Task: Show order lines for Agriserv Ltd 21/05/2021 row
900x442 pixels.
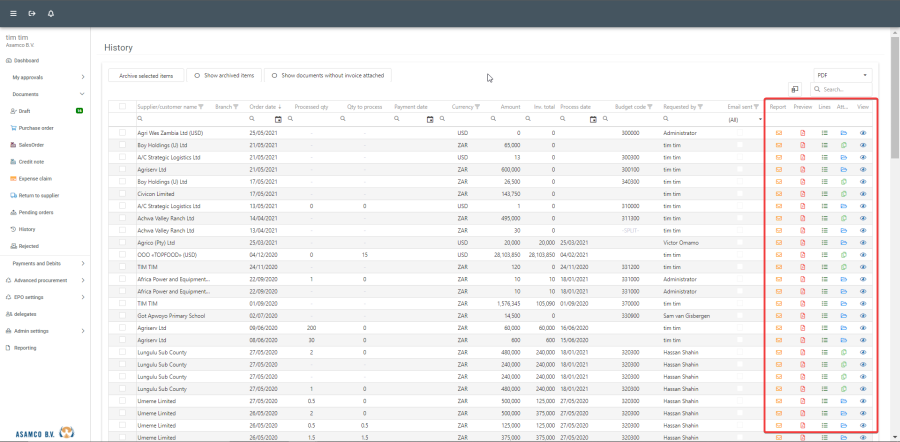Action: (824, 169)
